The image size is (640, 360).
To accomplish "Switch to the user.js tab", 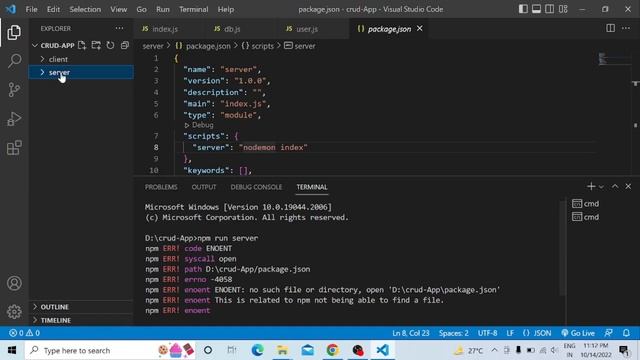I will [x=307, y=29].
